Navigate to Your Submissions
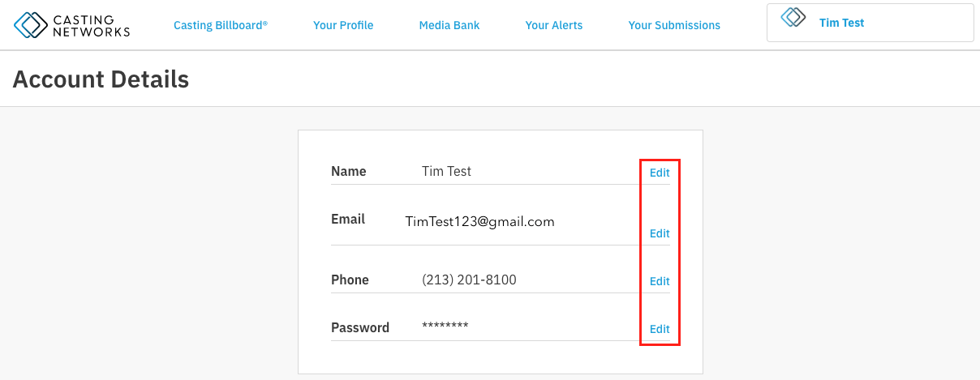 674,25
